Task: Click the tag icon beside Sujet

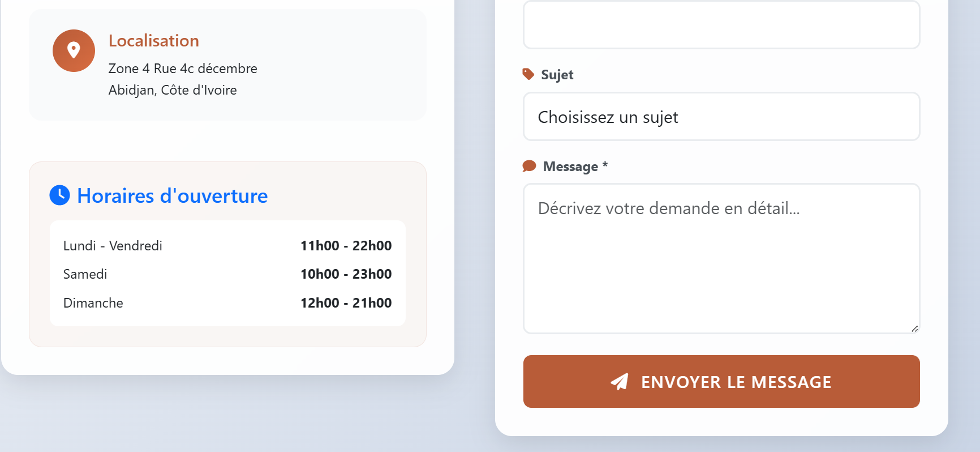Action: tap(528, 74)
